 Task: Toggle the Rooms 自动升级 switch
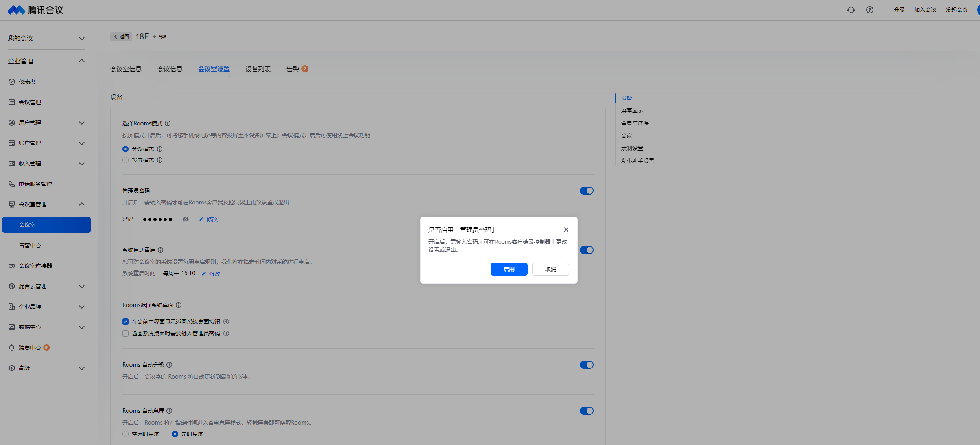point(586,365)
